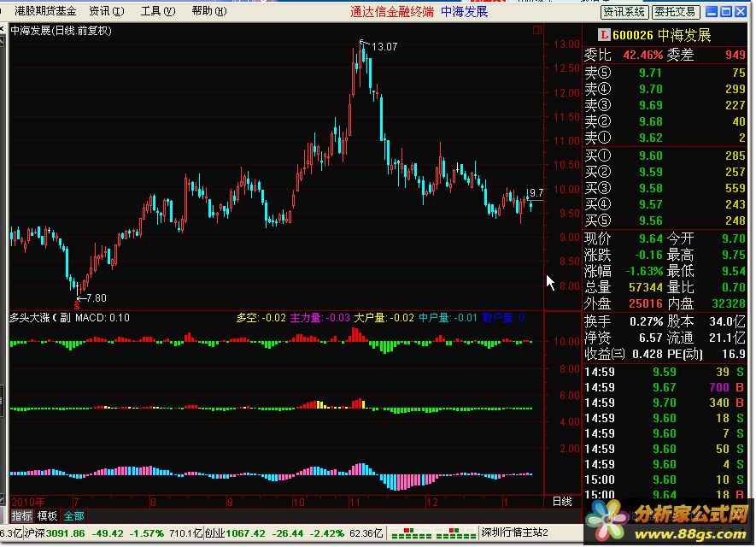Click the 卖④ 9.70 ask row
This screenshot has width=756, height=547.
click(665, 89)
